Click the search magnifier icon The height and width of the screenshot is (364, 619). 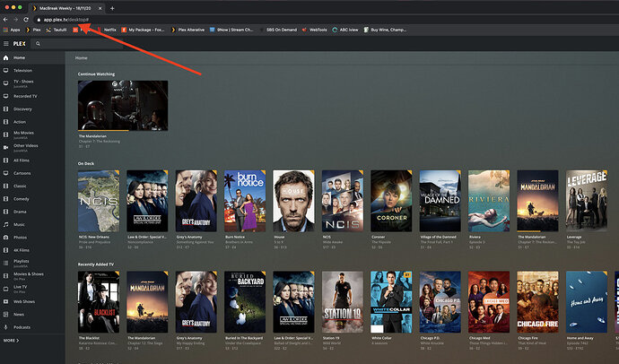[x=38, y=44]
